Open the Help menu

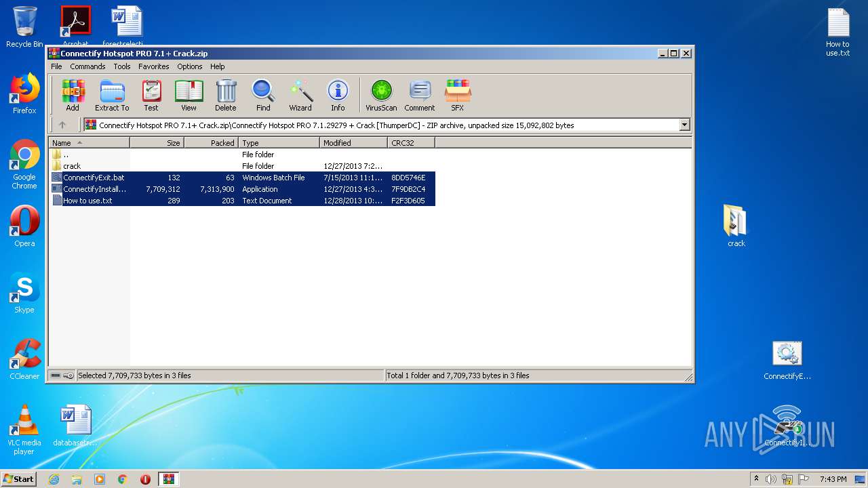[217, 66]
